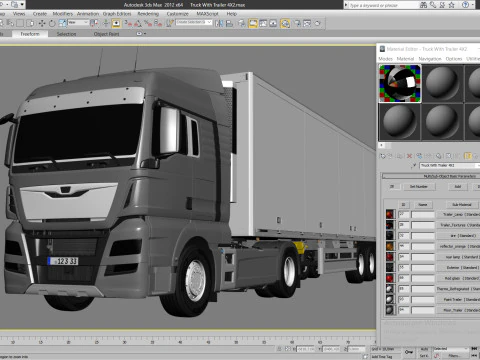This screenshot has width=480, height=360.
Task: Click the Sub-Material column header button
Action: click(462, 205)
